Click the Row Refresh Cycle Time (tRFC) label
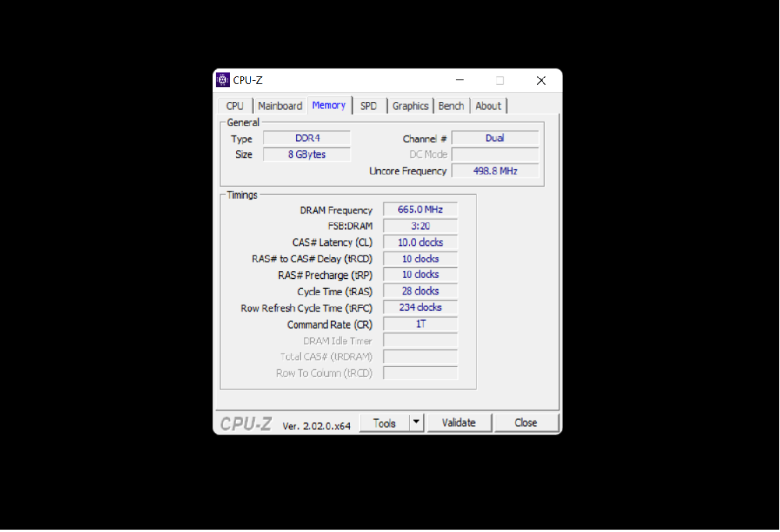 pyautogui.click(x=306, y=308)
